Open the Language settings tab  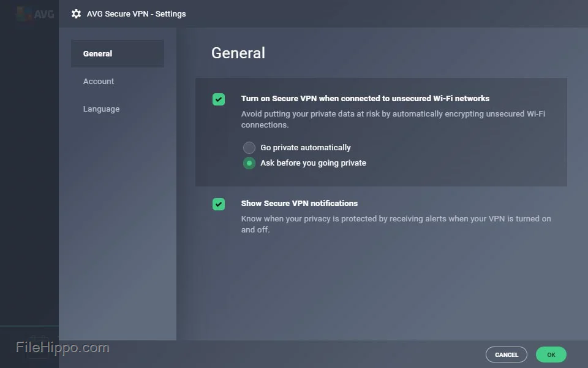click(x=101, y=109)
